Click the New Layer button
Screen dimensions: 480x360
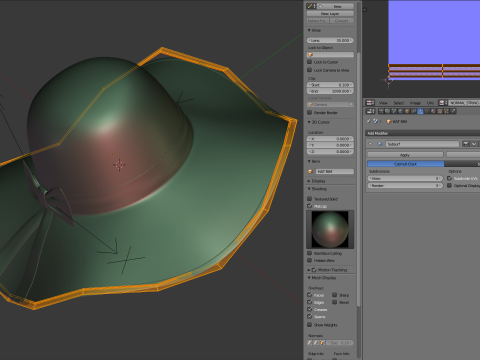pos(330,14)
